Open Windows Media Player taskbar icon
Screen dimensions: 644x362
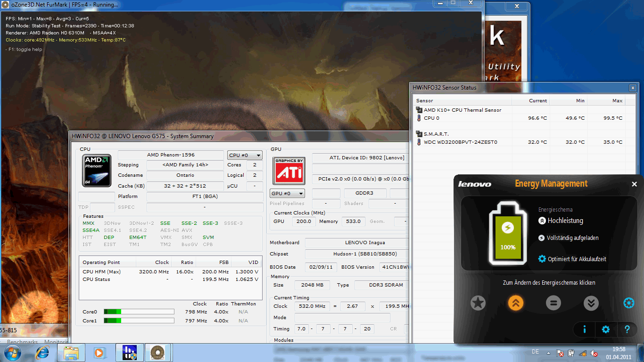click(99, 352)
